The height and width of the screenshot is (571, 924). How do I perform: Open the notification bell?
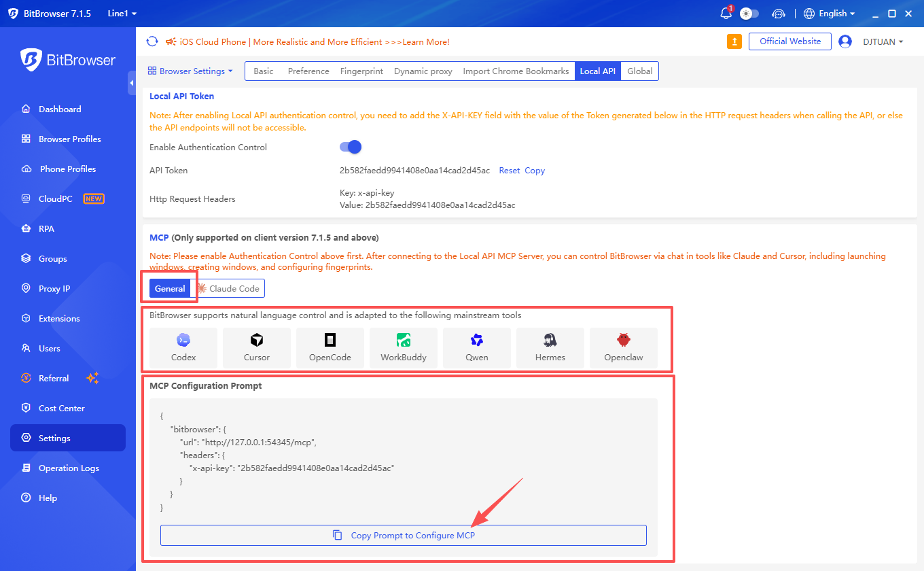(x=726, y=14)
